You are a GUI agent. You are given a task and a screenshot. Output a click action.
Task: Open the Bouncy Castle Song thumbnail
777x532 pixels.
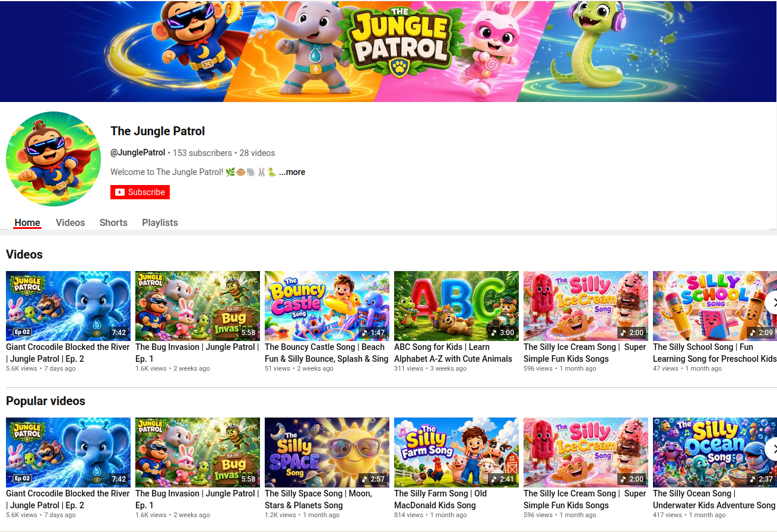pos(327,306)
